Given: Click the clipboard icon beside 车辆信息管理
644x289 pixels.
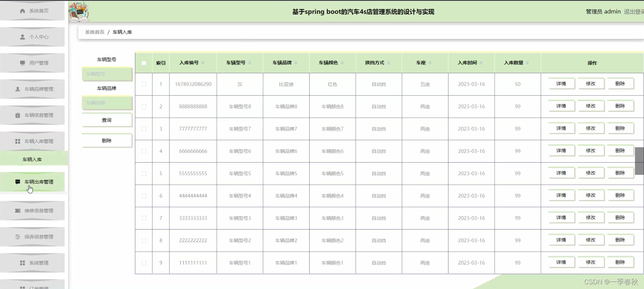Looking at the screenshot, I should [18, 115].
